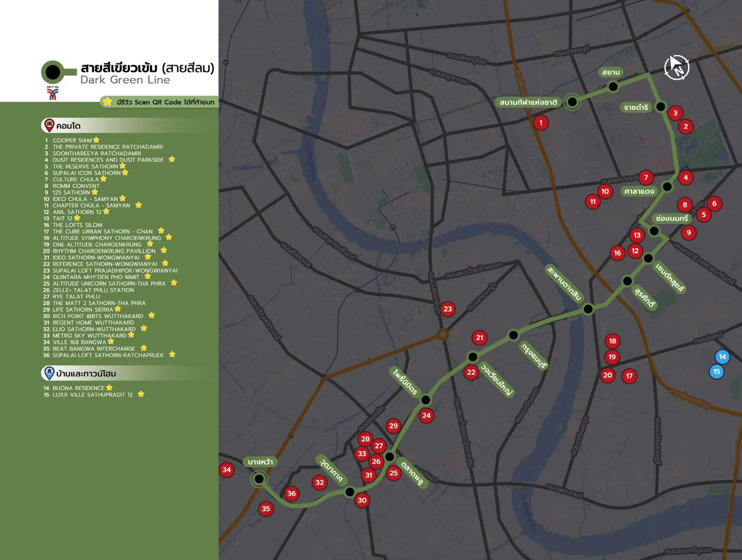Click the Siam (สยาม) station label
Viewport: 742px width, 560px height.
[x=611, y=72]
